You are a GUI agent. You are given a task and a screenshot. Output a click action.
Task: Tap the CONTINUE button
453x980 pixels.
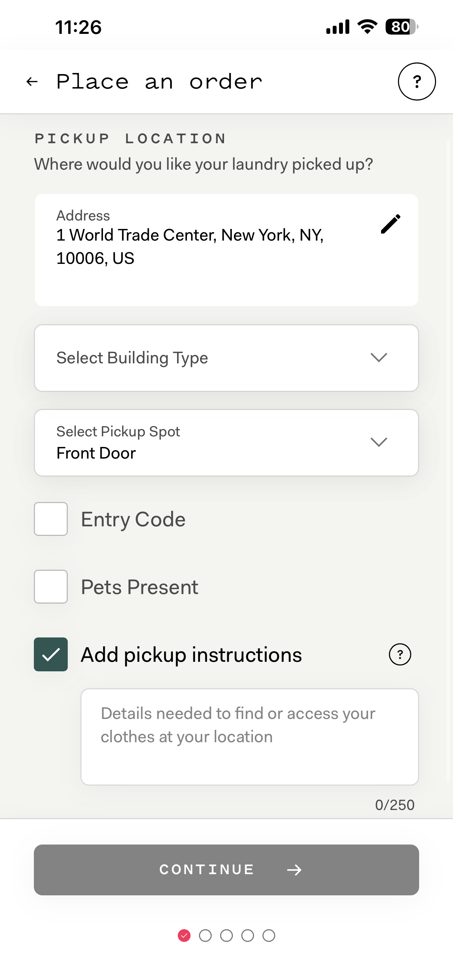tap(226, 870)
